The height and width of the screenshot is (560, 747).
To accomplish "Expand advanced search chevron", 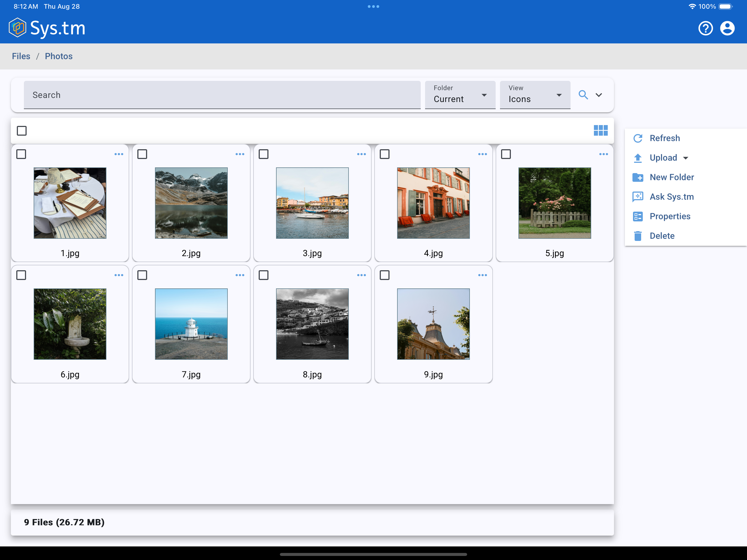I will pos(599,95).
